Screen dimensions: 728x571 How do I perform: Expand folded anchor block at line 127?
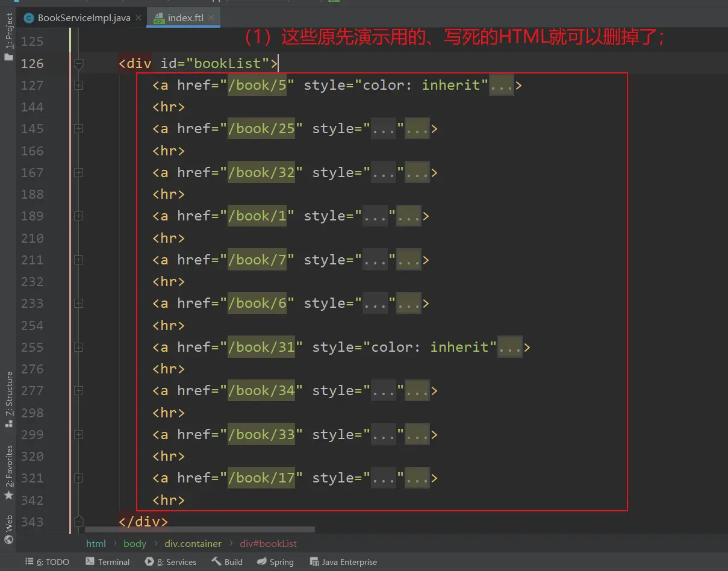[78, 86]
